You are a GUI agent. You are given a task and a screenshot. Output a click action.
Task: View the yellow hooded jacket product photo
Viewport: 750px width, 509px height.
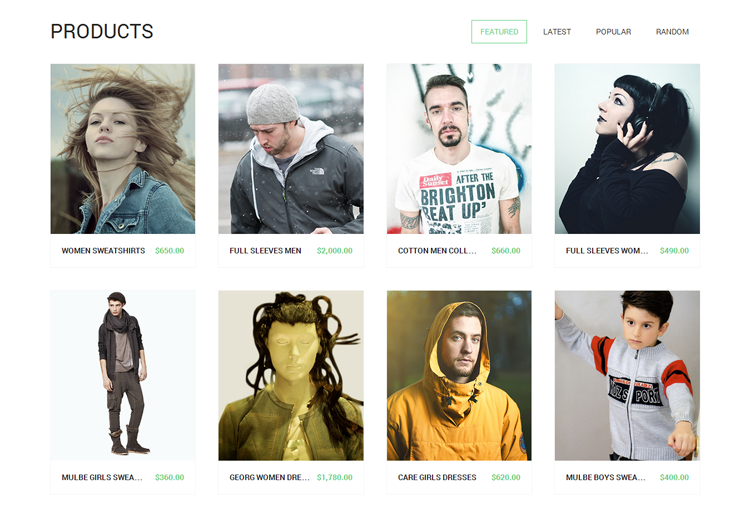click(459, 376)
